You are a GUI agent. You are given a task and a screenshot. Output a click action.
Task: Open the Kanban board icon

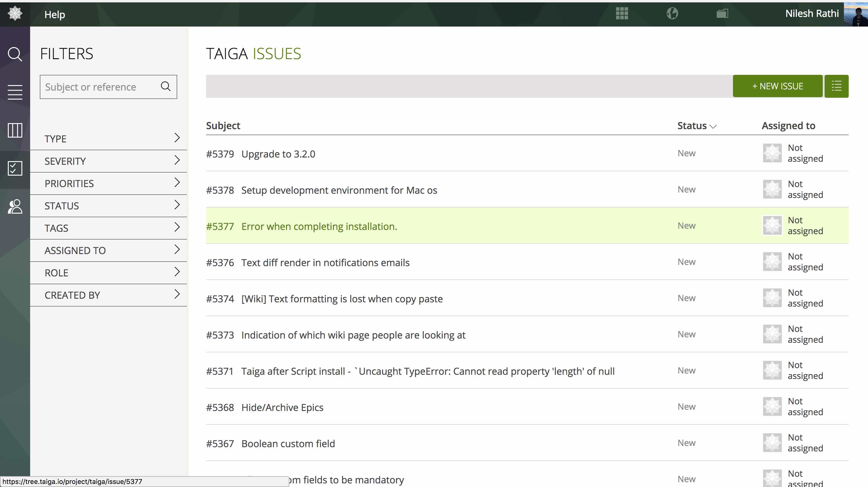click(15, 130)
